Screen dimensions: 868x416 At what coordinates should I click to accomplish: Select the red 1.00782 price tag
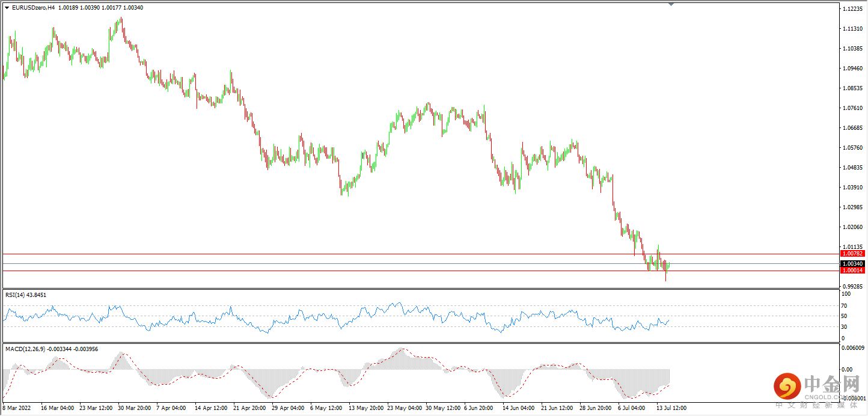click(852, 254)
